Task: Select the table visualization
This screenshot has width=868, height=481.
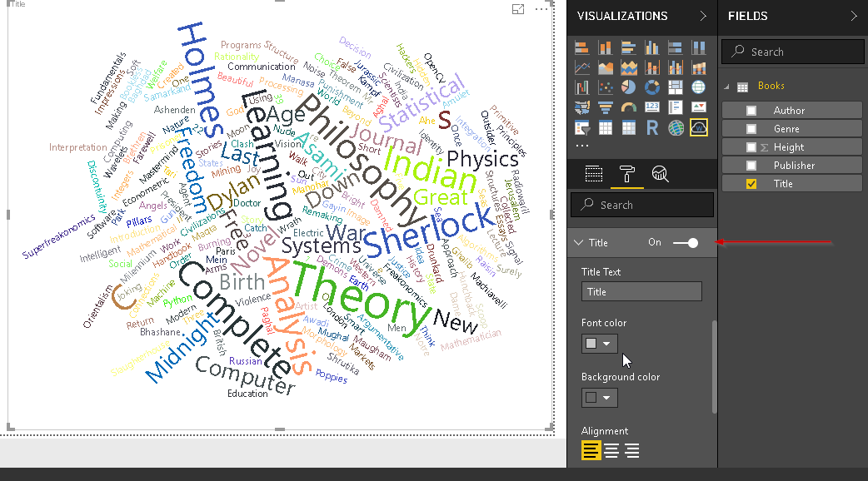Action: [605, 127]
